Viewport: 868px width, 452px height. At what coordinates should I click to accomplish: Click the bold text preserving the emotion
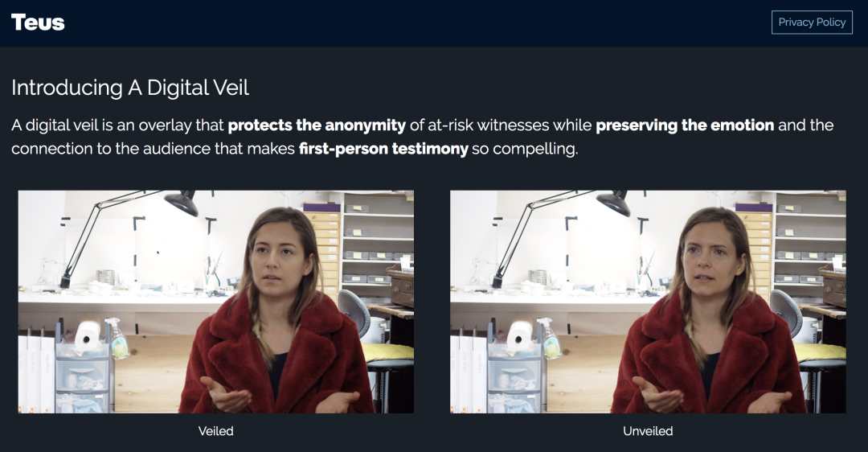(685, 125)
